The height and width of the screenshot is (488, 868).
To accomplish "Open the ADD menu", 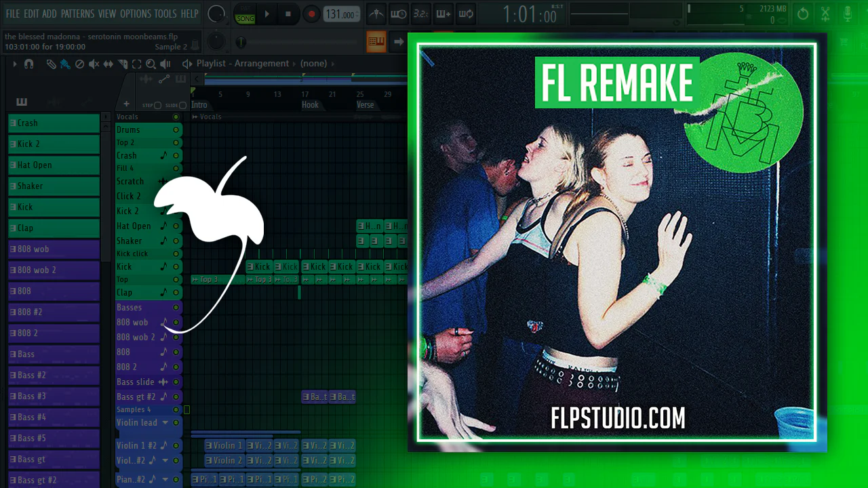I will tap(50, 14).
